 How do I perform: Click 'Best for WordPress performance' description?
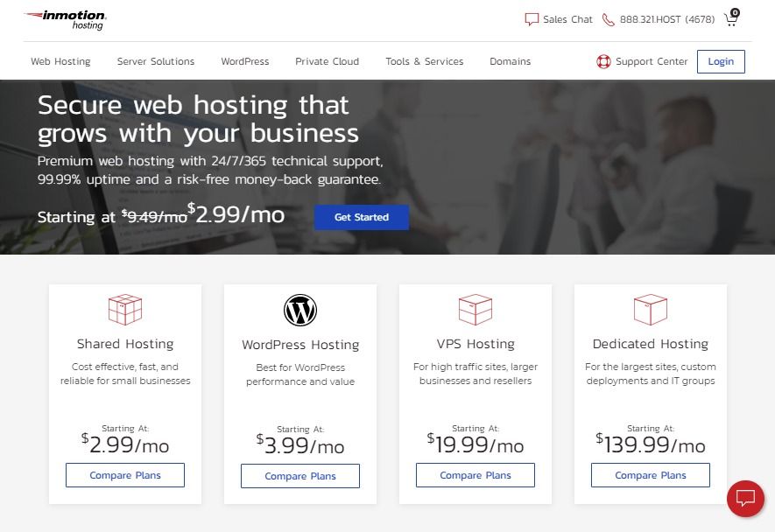pos(300,374)
